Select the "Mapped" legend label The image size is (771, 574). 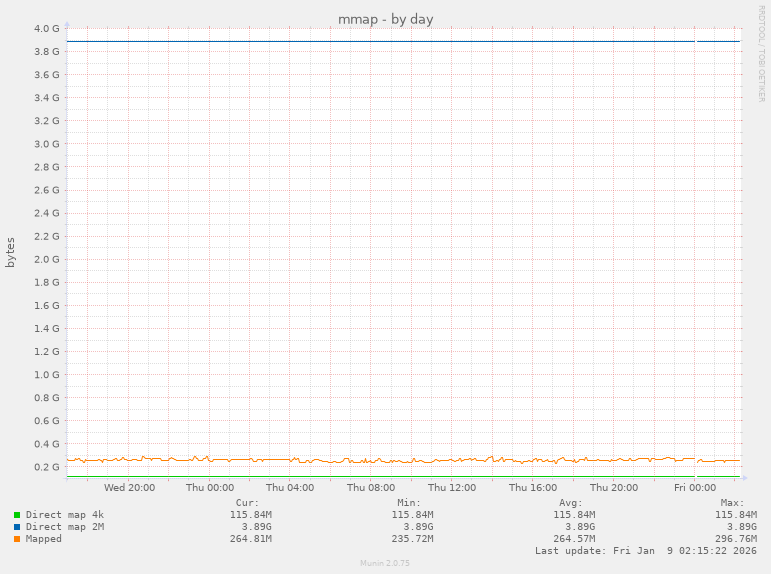click(x=43, y=539)
